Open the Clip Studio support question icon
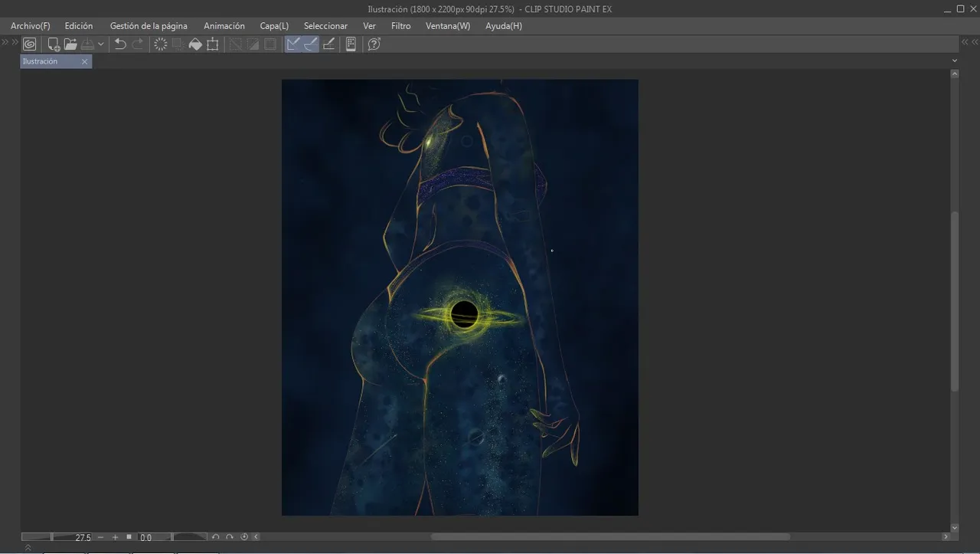 [x=374, y=44]
